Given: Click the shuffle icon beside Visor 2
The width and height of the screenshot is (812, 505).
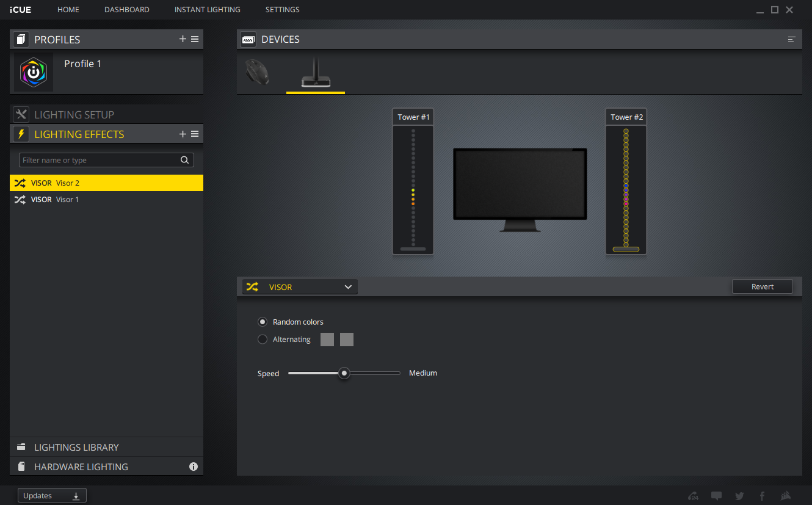Looking at the screenshot, I should pos(20,183).
